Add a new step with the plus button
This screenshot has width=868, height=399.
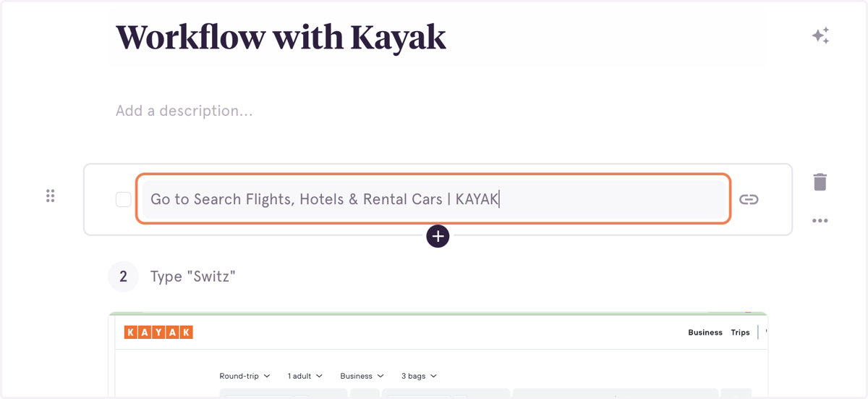[x=438, y=236]
